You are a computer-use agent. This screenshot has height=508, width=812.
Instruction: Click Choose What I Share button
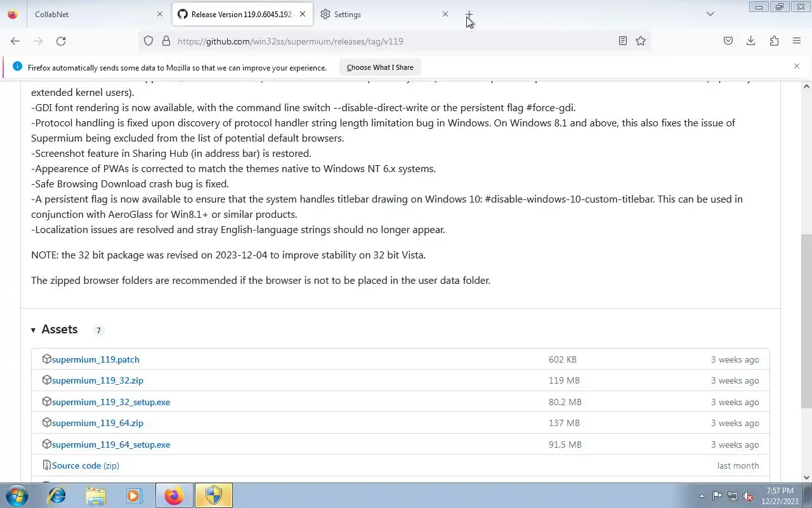tap(380, 67)
